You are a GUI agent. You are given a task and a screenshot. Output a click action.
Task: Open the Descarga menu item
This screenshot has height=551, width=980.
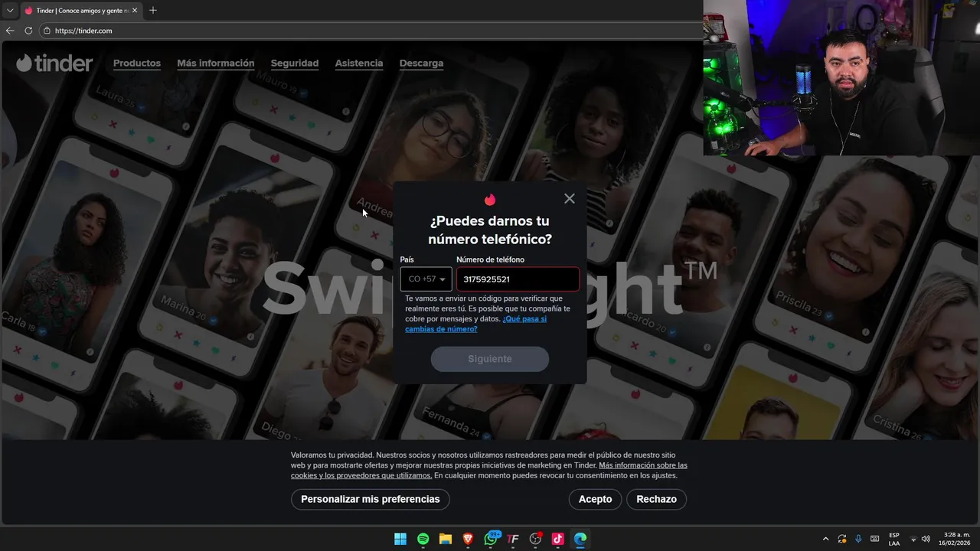point(421,64)
